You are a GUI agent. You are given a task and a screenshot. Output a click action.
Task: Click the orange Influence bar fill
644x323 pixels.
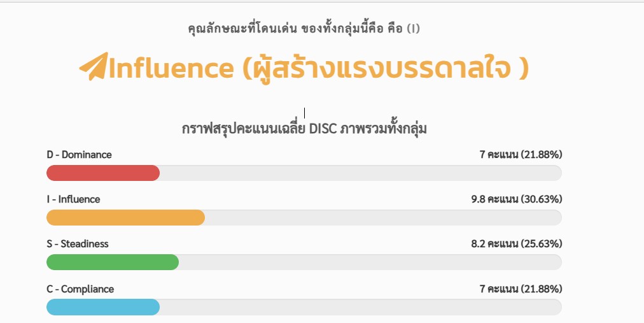pyautogui.click(x=125, y=218)
